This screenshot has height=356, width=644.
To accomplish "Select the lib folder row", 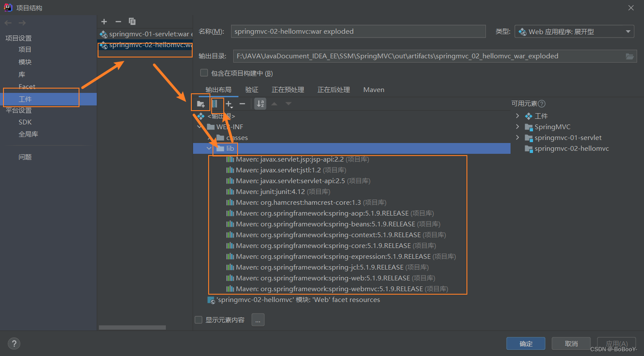I will click(x=352, y=149).
